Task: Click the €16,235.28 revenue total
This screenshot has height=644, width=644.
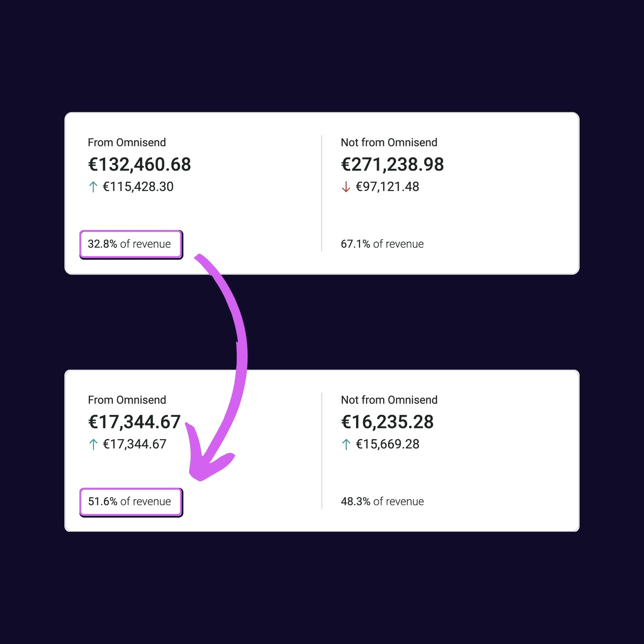Action: coord(387,422)
